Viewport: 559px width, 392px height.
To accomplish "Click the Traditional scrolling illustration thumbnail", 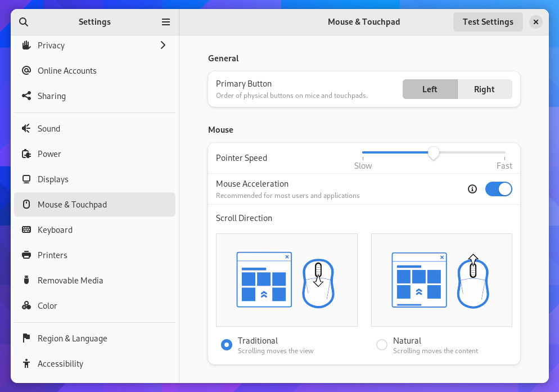I will [x=287, y=280].
